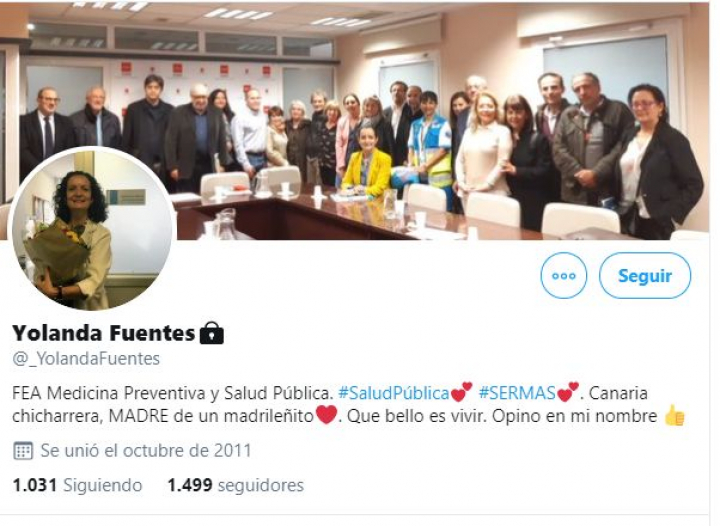Click the @_YolandaFuentes handle
This screenshot has width=720, height=526.
86,358
